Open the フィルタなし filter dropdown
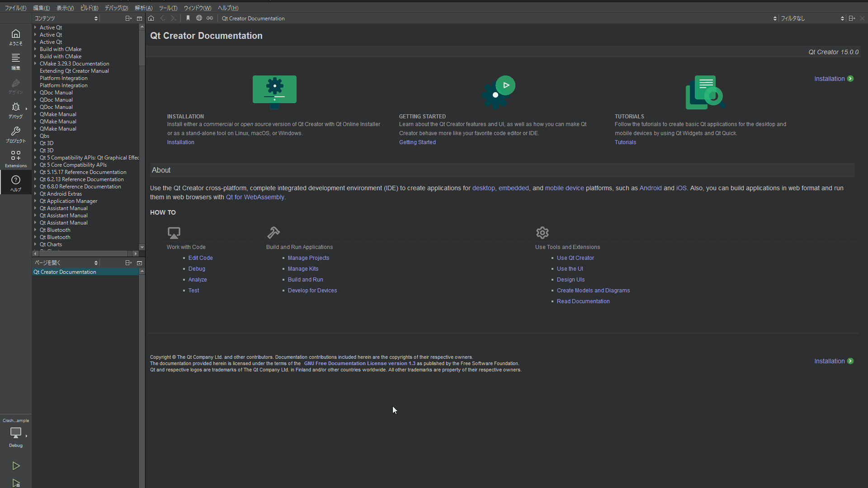 click(x=812, y=19)
